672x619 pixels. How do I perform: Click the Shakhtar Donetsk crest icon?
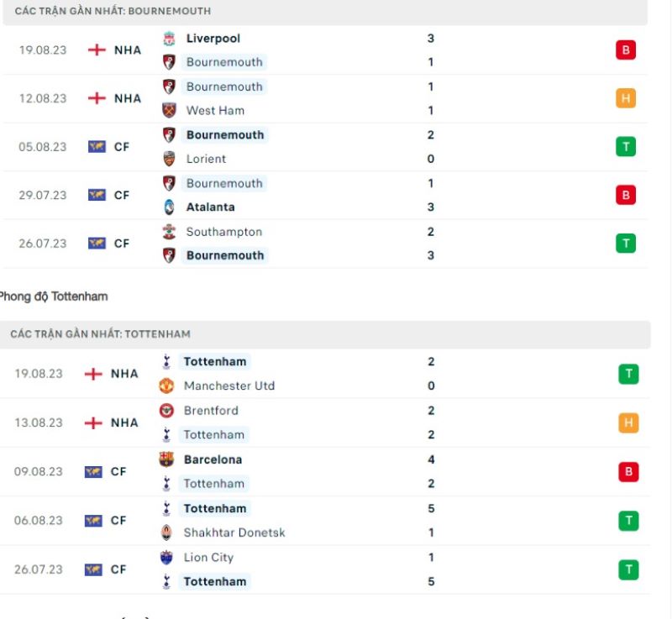tap(166, 532)
